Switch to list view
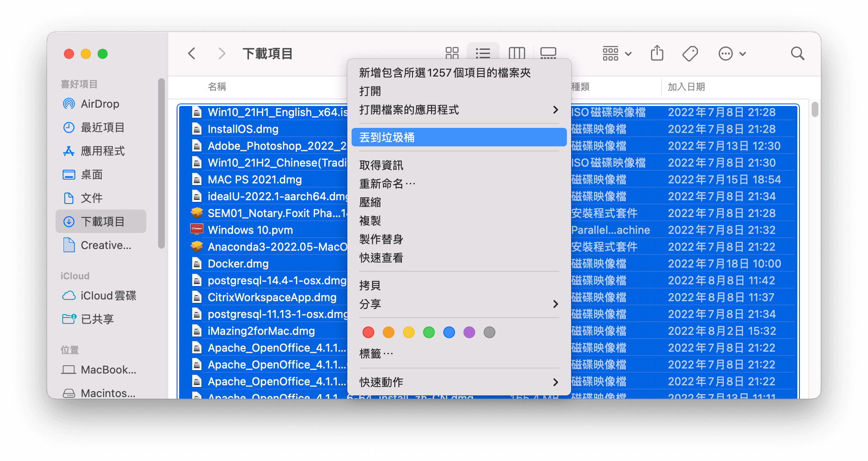This screenshot has height=461, width=868. pos(483,53)
